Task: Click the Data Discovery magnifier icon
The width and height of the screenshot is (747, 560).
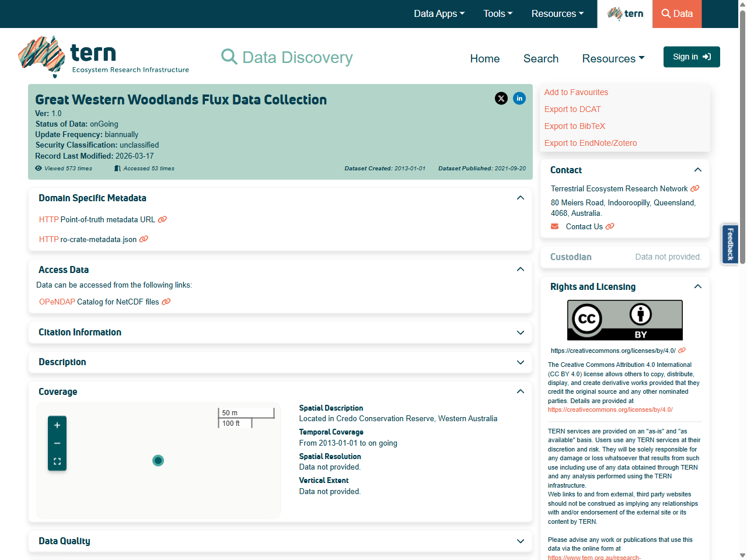Action: point(229,57)
